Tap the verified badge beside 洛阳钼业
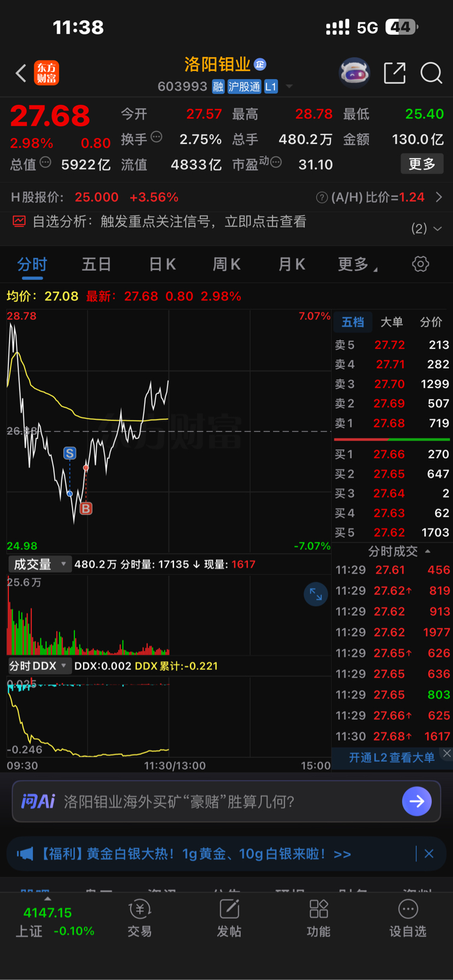The image size is (453, 980). point(260,64)
